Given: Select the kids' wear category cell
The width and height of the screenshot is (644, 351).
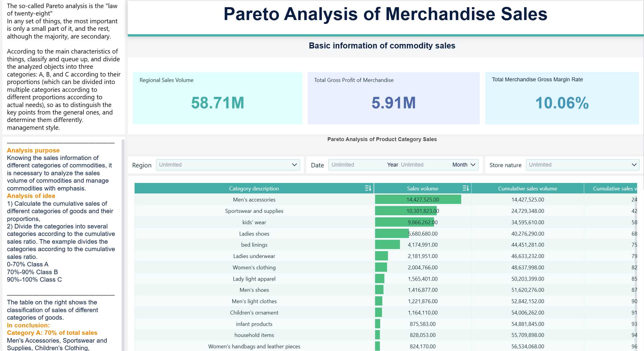Looking at the screenshot, I should click(254, 222).
